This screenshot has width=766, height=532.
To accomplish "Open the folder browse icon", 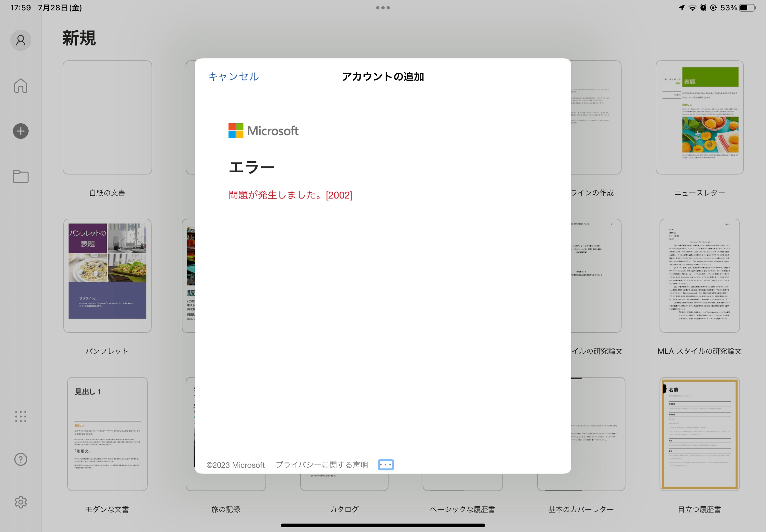I will pyautogui.click(x=21, y=176).
